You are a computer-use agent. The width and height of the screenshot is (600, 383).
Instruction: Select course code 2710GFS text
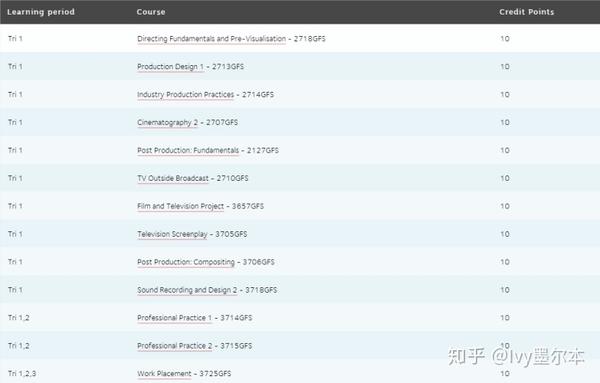pyautogui.click(x=232, y=178)
